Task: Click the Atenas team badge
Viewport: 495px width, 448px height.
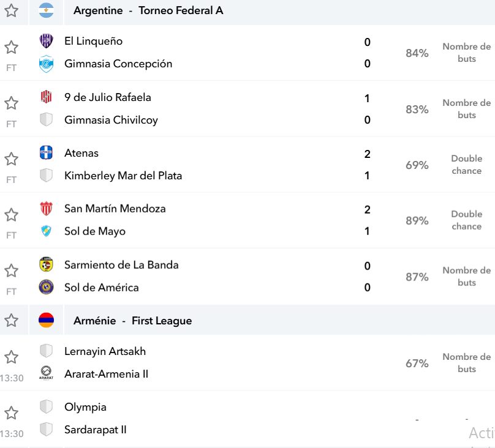Action: (46, 152)
